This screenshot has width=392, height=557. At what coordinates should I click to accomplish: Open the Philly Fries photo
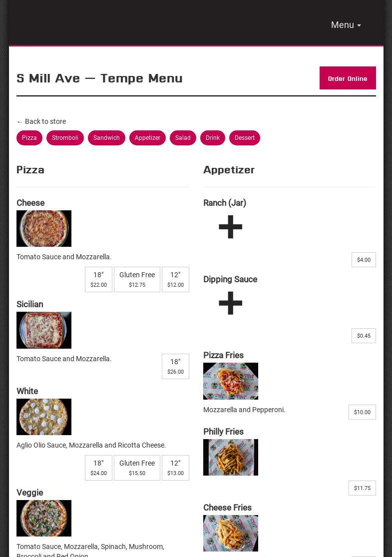click(231, 457)
